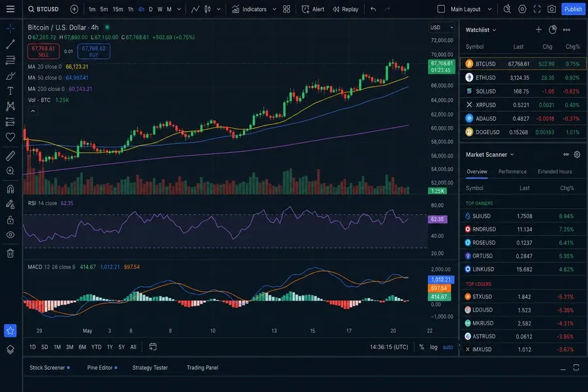Toggle the percent scale
Image resolution: width=588 pixels, height=392 pixels.
(421, 347)
